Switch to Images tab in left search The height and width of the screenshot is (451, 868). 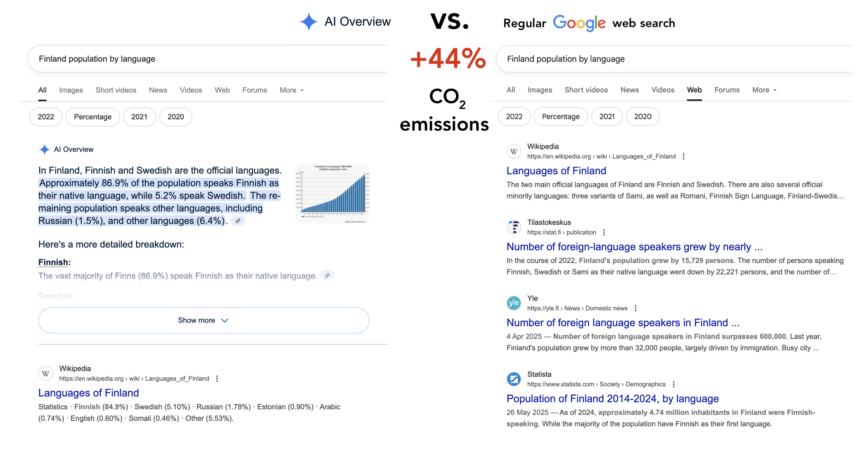pyautogui.click(x=71, y=90)
